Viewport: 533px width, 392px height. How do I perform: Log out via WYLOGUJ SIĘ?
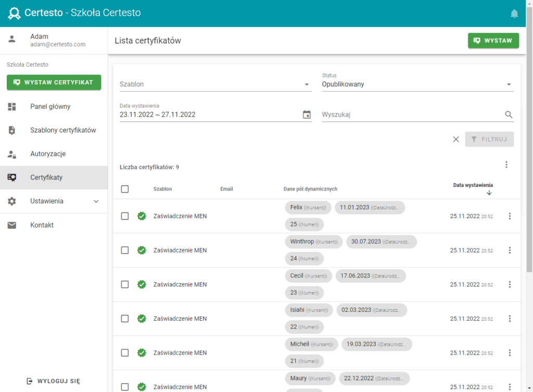(54, 381)
